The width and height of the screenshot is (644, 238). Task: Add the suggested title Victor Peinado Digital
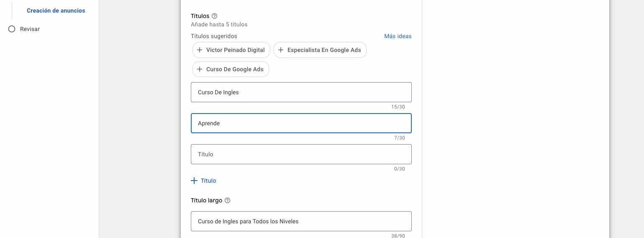tap(235, 50)
